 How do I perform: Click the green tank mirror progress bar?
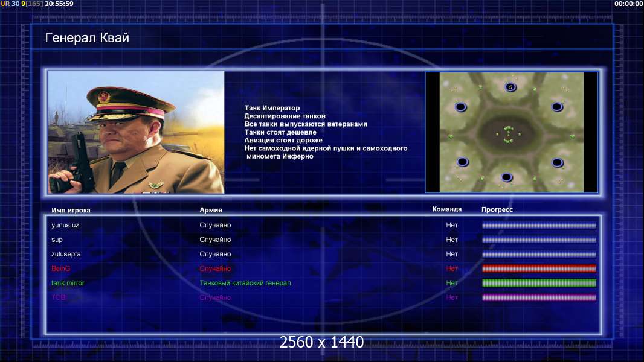tap(539, 283)
